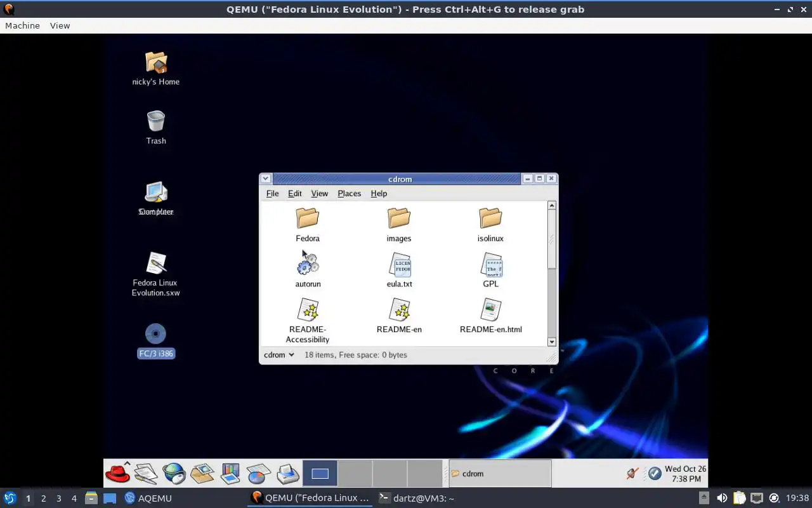Open the cdrom window menu arrow button
Image resolution: width=812 pixels, height=508 pixels.
click(x=266, y=179)
